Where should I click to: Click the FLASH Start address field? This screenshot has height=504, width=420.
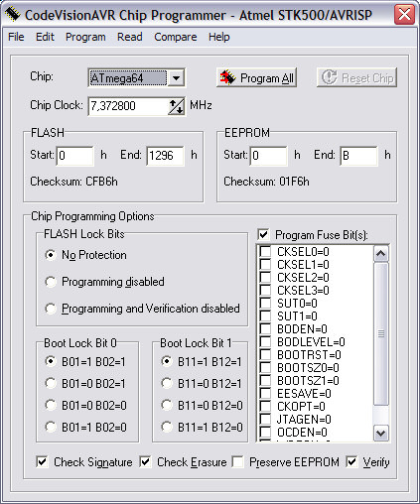pos(75,156)
